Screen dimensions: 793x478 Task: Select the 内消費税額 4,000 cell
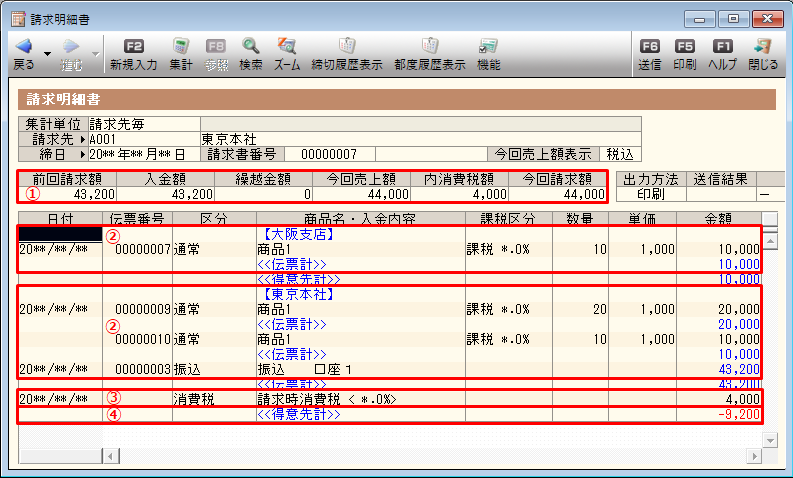[460, 194]
